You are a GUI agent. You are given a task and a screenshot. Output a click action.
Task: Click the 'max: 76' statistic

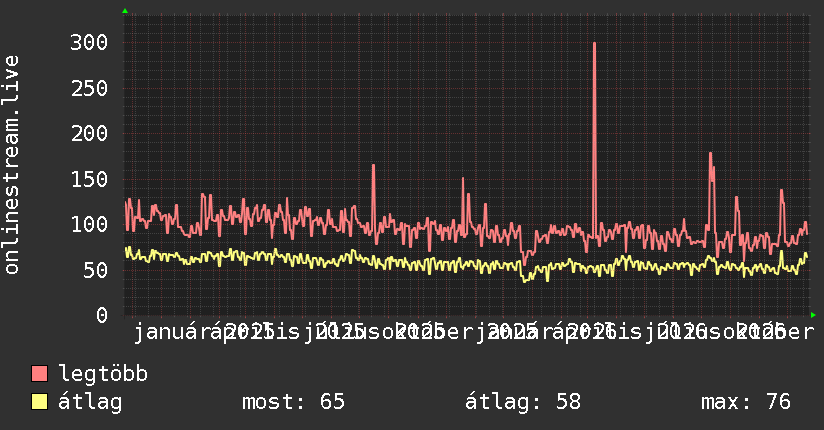746,402
